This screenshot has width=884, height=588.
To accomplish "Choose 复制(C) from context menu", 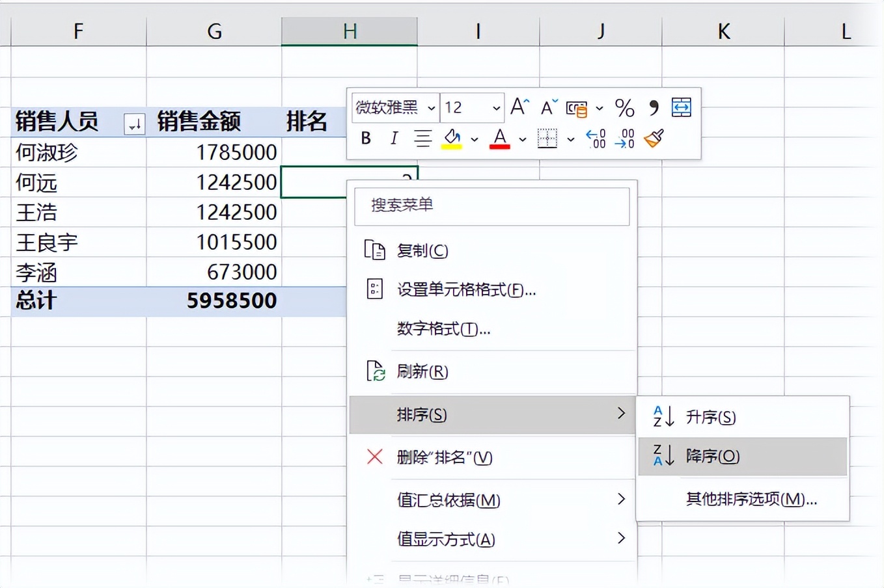I will [x=492, y=250].
